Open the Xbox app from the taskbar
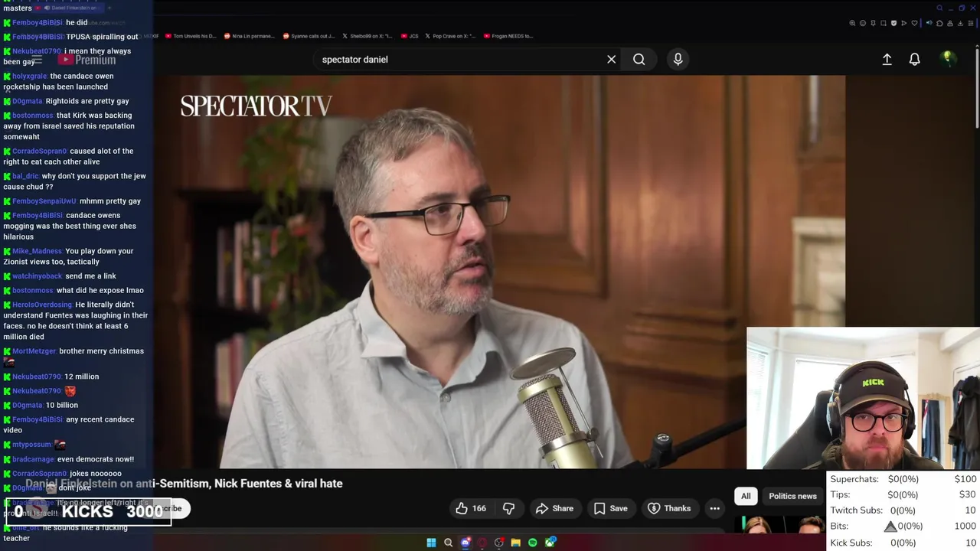This screenshot has height=551, width=980. tap(550, 543)
